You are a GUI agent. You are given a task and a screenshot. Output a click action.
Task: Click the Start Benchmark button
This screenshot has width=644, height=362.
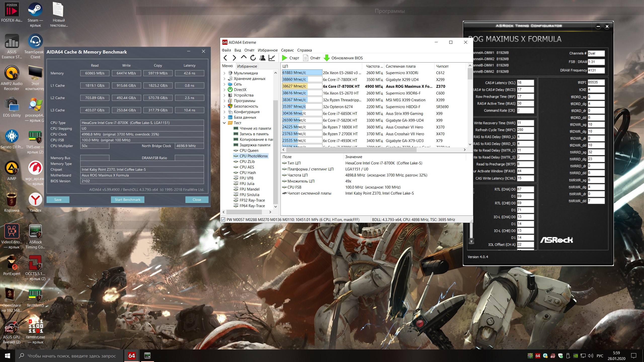click(128, 200)
